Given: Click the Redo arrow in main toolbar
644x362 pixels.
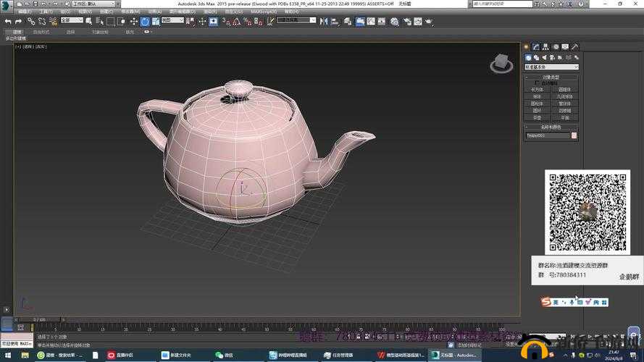Looking at the screenshot, I should pos(18,21).
